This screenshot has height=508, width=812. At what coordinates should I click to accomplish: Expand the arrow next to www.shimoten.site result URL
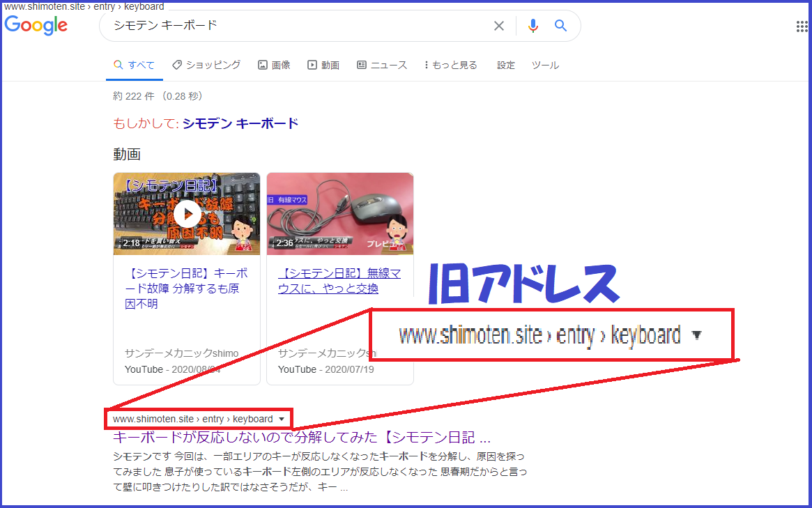click(x=281, y=419)
